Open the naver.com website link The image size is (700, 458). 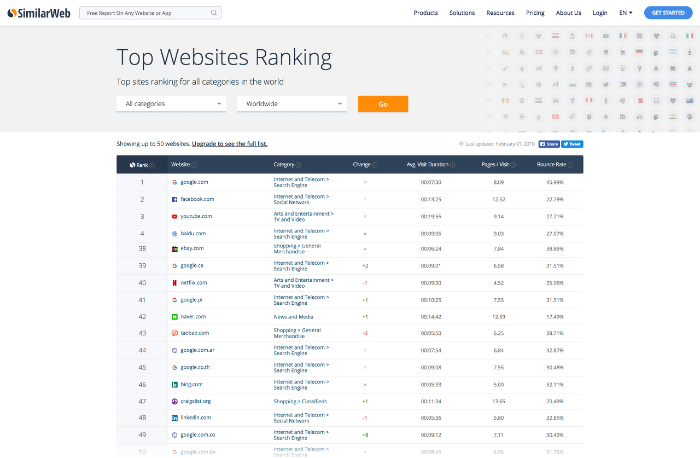tap(193, 317)
